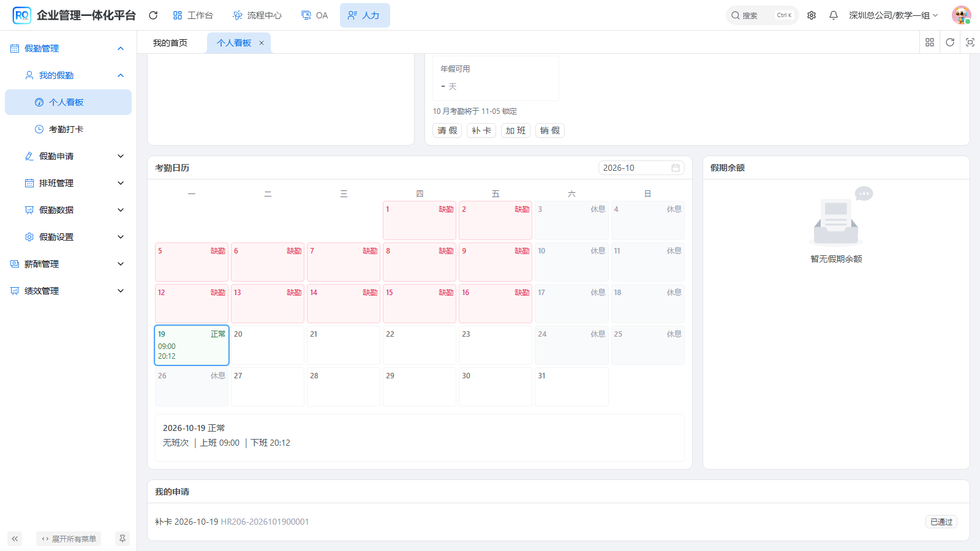This screenshot has height=551, width=980.
Task: Select the 人力 top menu
Action: (364, 15)
